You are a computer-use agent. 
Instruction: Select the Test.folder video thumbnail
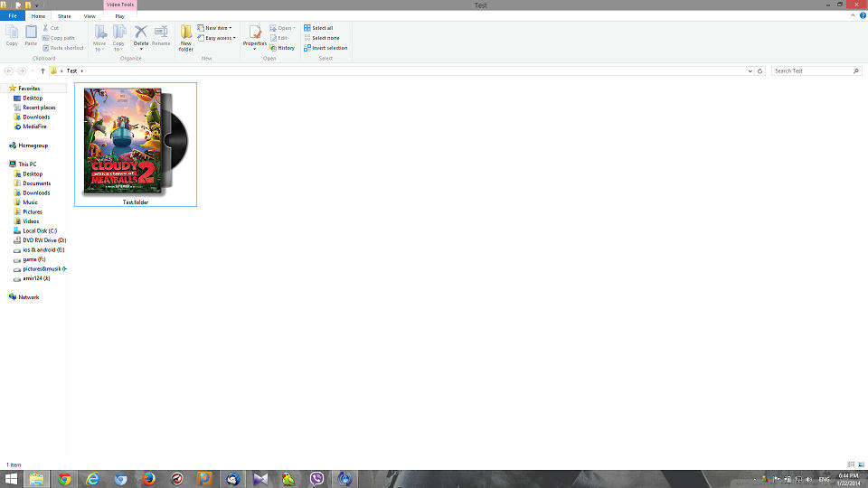[x=136, y=145]
